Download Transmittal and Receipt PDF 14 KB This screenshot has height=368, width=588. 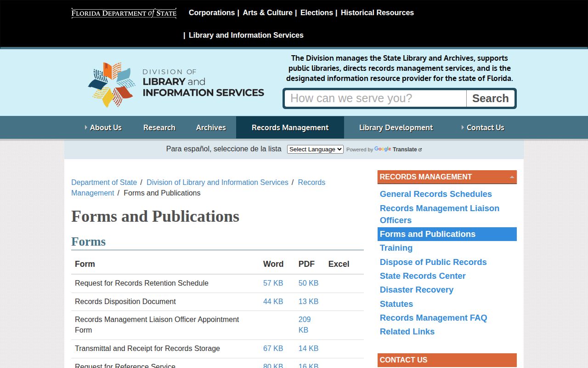[x=308, y=349]
